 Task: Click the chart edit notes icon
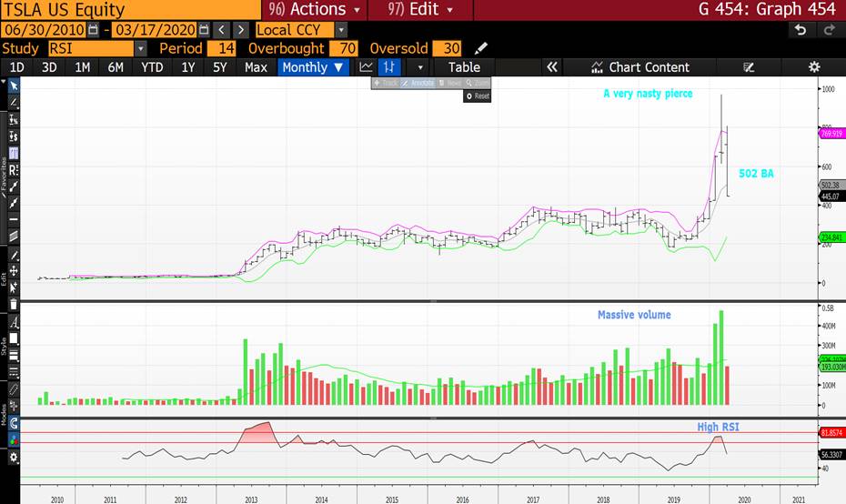point(749,67)
